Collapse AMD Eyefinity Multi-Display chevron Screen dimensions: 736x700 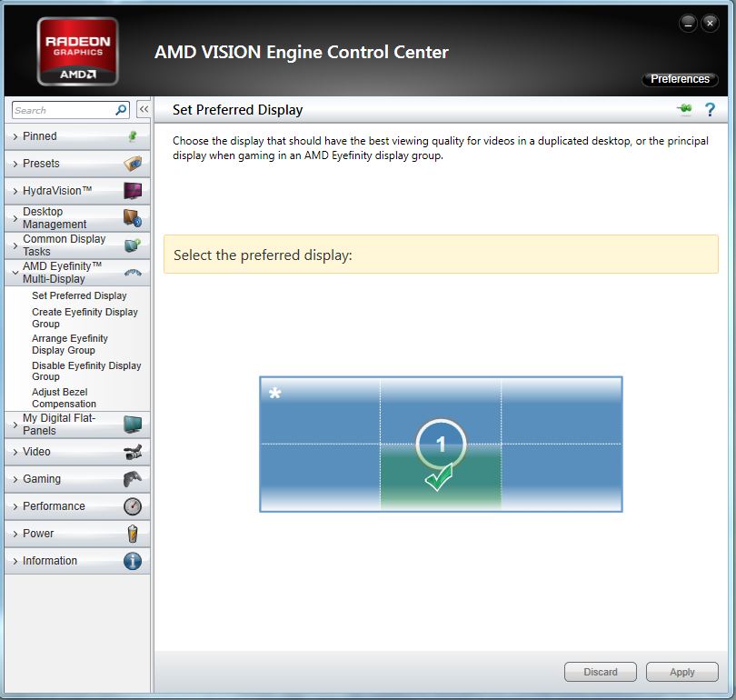coord(15,273)
